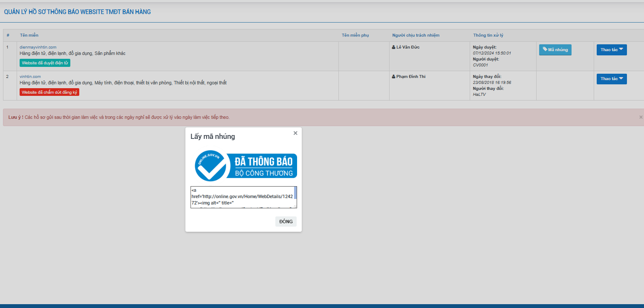Click the Người chịu trách nhiệm column header
Image resolution: width=644 pixels, height=308 pixels.
pyautogui.click(x=416, y=35)
